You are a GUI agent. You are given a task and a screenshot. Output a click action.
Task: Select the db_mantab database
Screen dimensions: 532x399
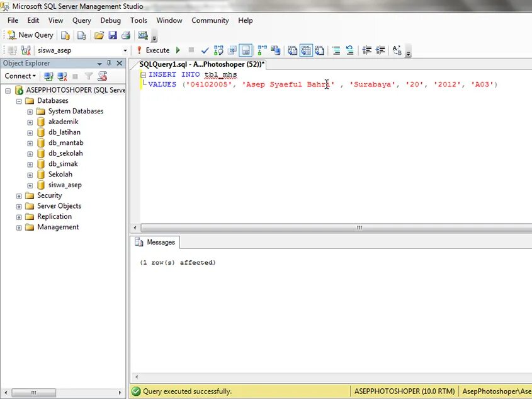[66, 142]
